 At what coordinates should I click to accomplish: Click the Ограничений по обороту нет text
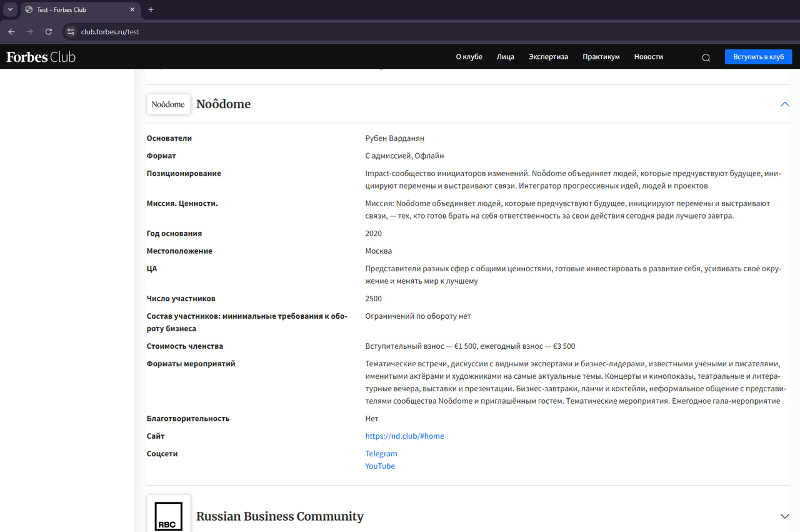pyautogui.click(x=418, y=316)
